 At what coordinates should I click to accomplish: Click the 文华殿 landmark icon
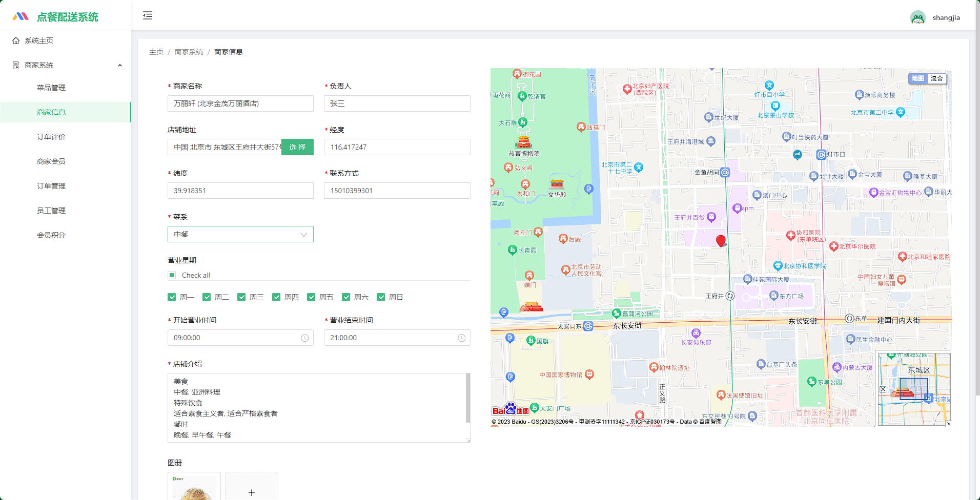click(557, 183)
